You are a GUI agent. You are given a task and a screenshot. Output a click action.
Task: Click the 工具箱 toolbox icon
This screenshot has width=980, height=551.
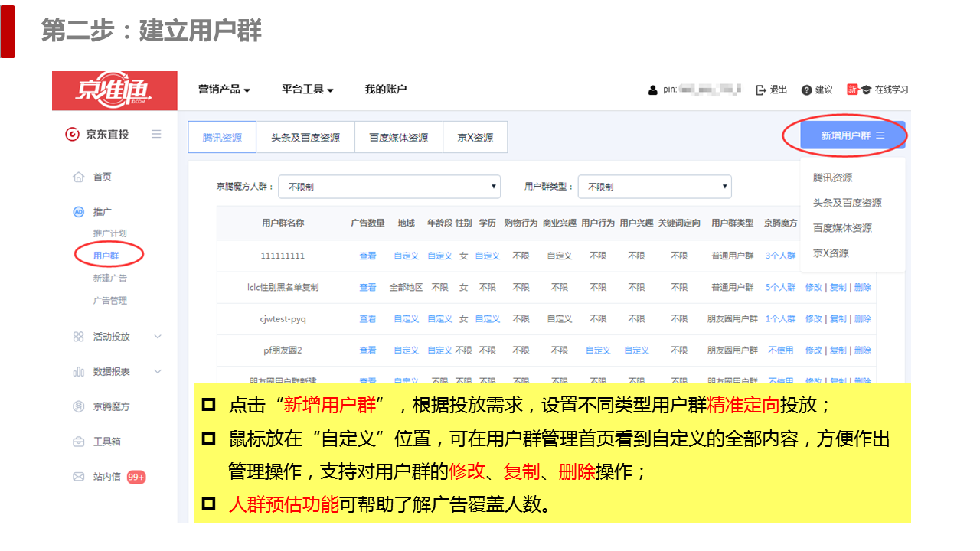78,442
